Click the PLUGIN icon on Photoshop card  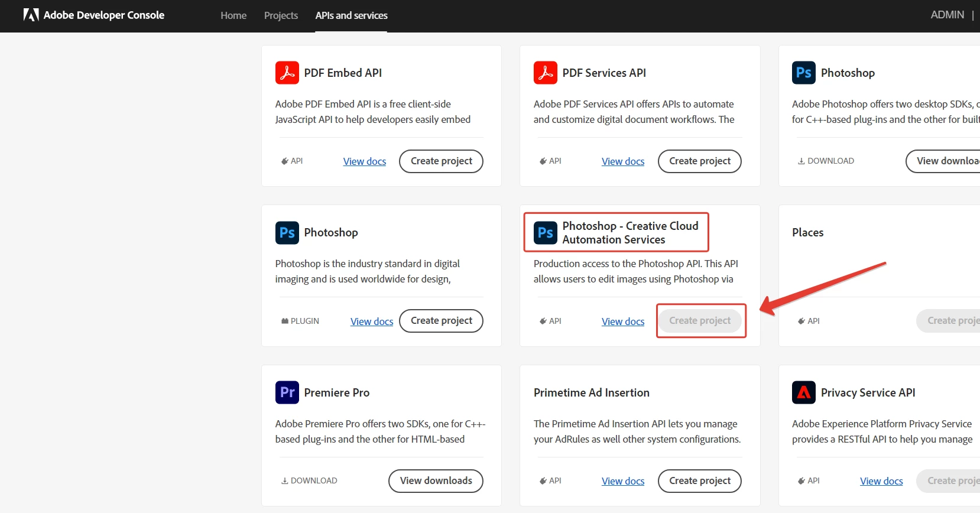tap(285, 321)
